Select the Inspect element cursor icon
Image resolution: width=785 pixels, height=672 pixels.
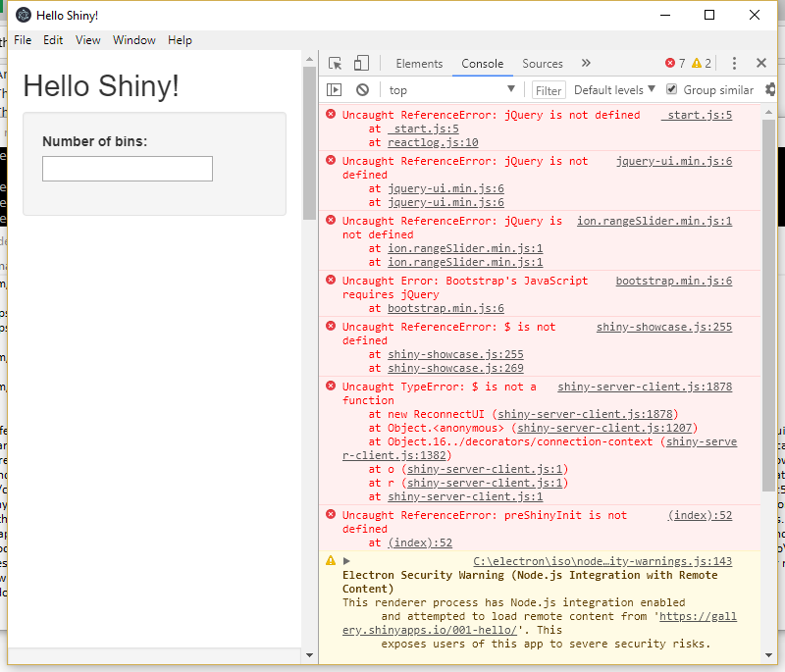click(x=334, y=62)
